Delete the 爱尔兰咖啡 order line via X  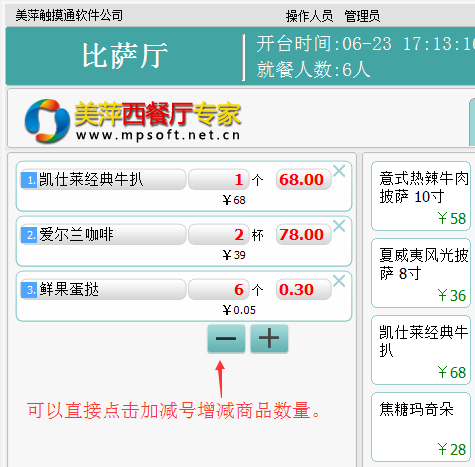[339, 226]
